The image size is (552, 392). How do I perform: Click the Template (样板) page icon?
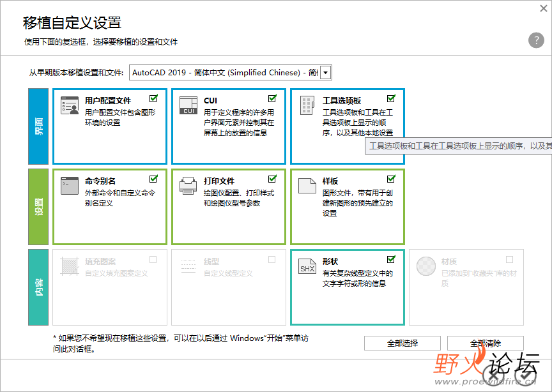coord(307,185)
